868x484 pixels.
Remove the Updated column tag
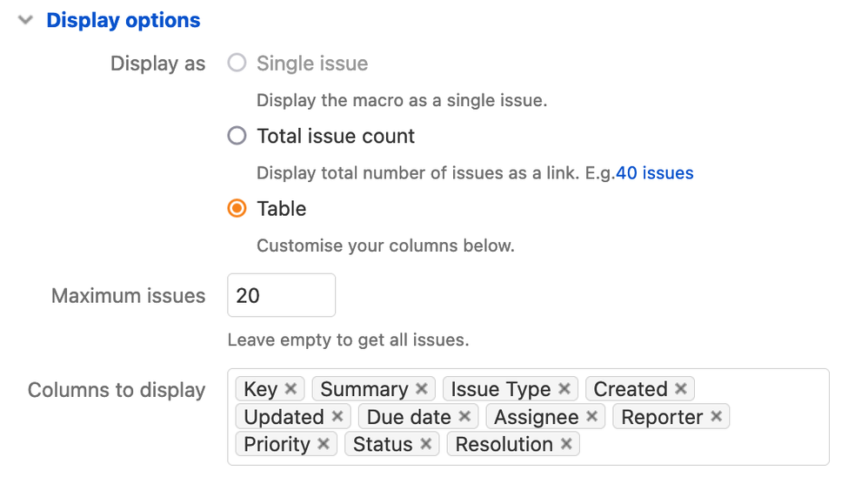click(337, 417)
